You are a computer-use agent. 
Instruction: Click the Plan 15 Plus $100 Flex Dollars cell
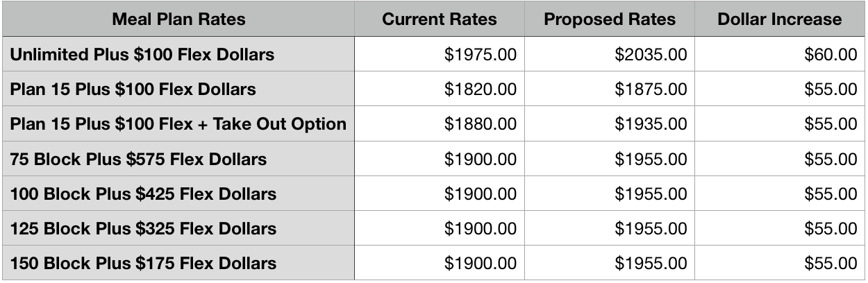point(178,89)
